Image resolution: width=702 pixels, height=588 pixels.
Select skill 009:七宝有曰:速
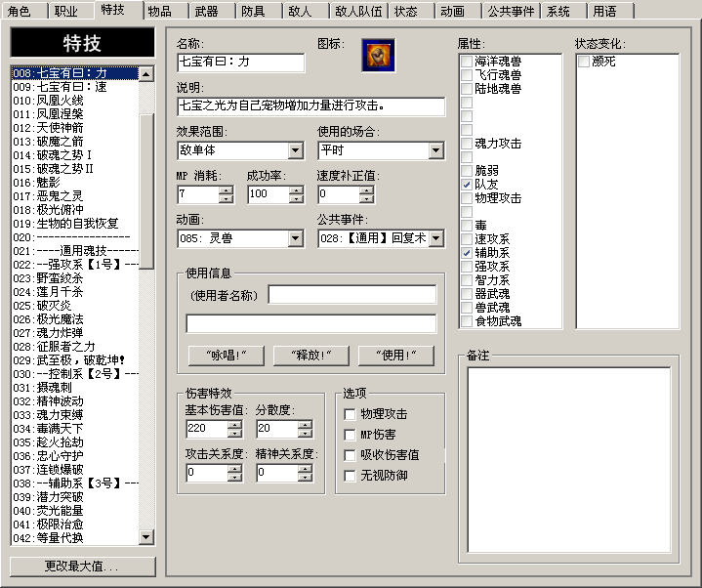75,87
